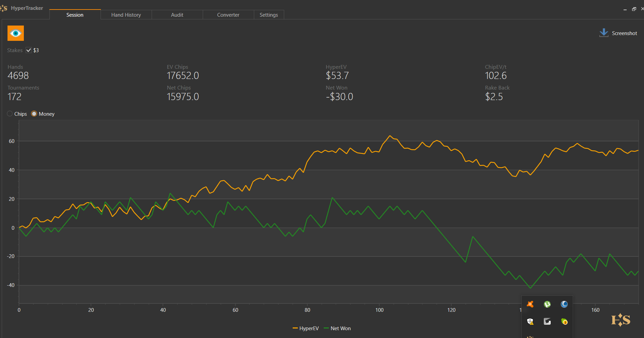Viewport: 644px width, 338px height.
Task: Click the Net Won entry in chart legend
Action: tap(337, 328)
